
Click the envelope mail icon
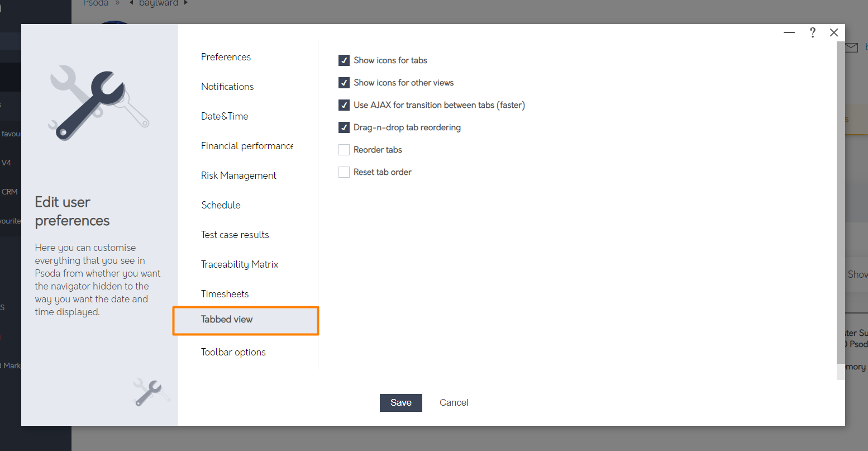click(x=851, y=48)
